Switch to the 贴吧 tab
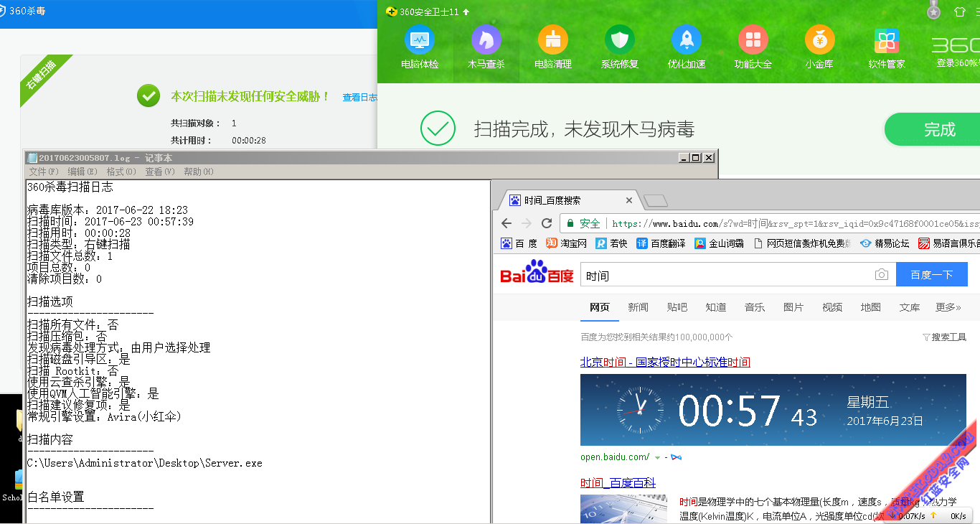The width and height of the screenshot is (980, 524). 677,307
